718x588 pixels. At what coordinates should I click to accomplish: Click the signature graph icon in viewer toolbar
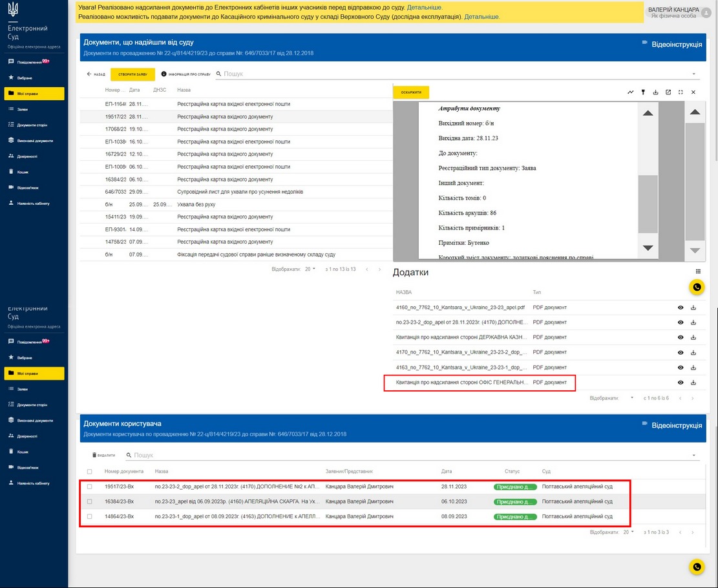pos(631,92)
